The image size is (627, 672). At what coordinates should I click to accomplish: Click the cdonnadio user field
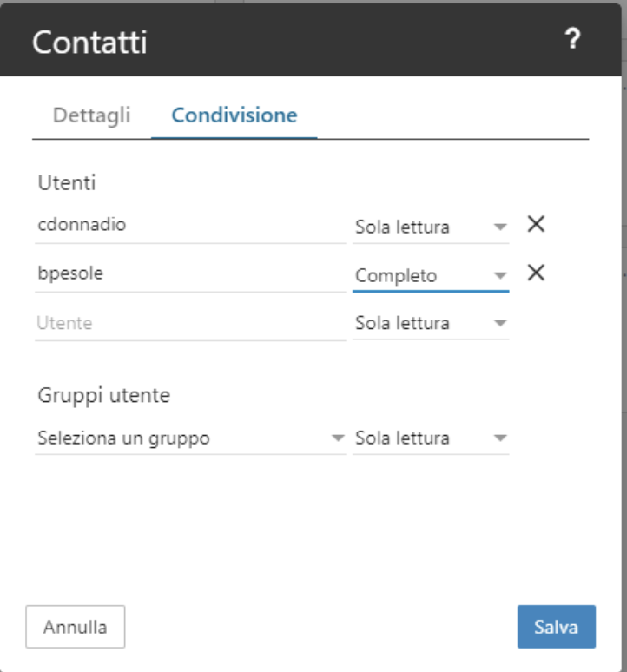[x=191, y=226]
